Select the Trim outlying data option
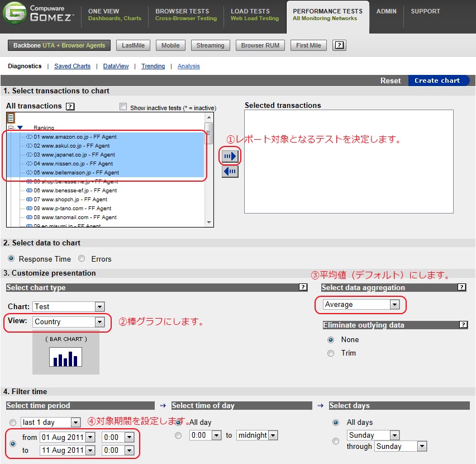Viewport: 476px width, 464px height. (331, 353)
